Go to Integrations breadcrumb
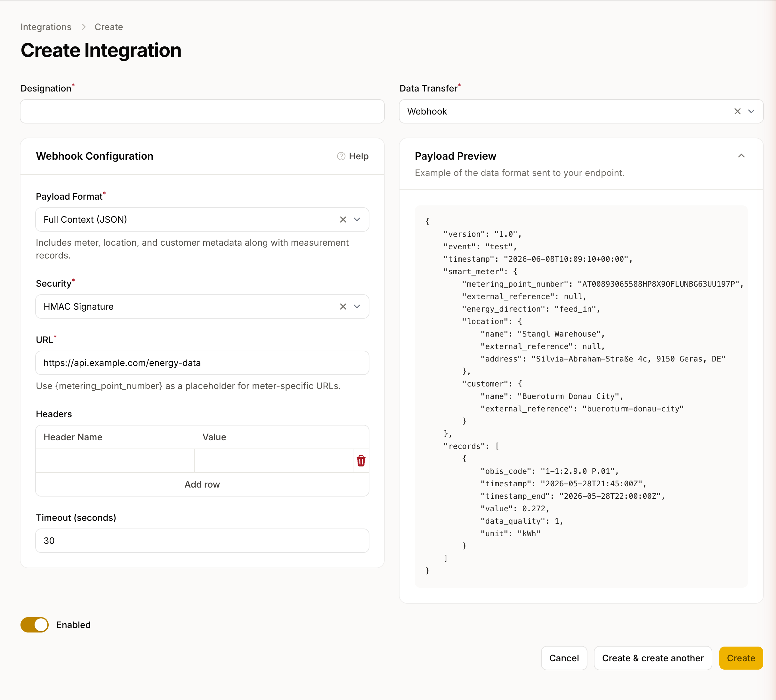The image size is (776, 700). point(46,27)
